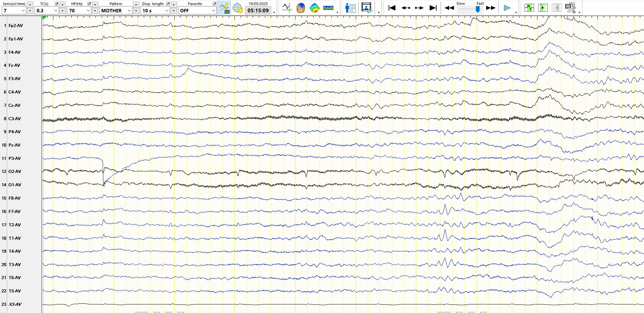Jump to the start of the recording
Image resolution: width=644 pixels, height=313 pixels.
[x=392, y=8]
